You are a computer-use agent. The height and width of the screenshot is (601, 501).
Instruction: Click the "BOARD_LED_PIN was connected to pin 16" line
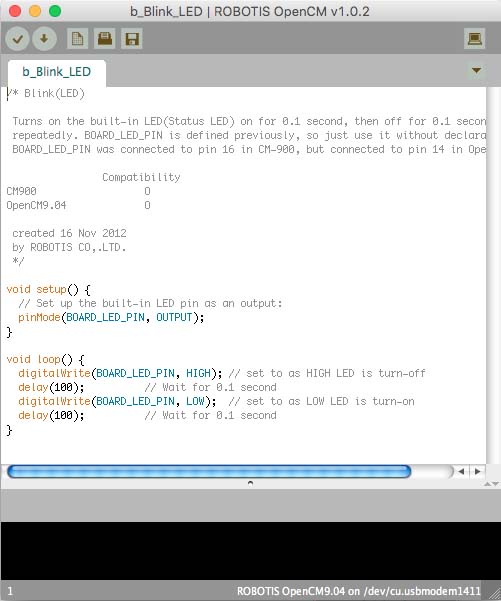(x=249, y=149)
